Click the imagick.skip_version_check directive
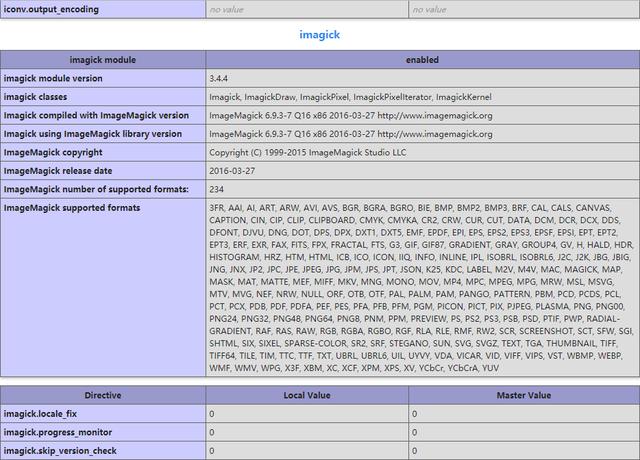Screen dimensions: 640x460 [x=60, y=451]
